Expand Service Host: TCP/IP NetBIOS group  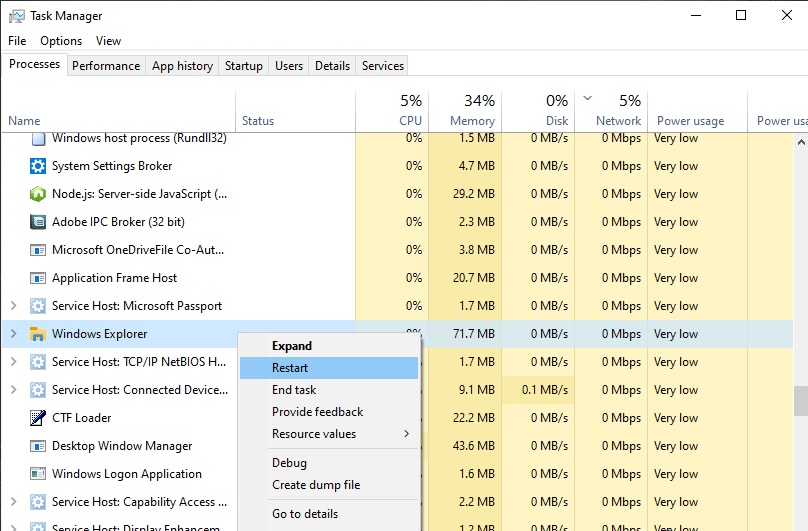click(14, 362)
